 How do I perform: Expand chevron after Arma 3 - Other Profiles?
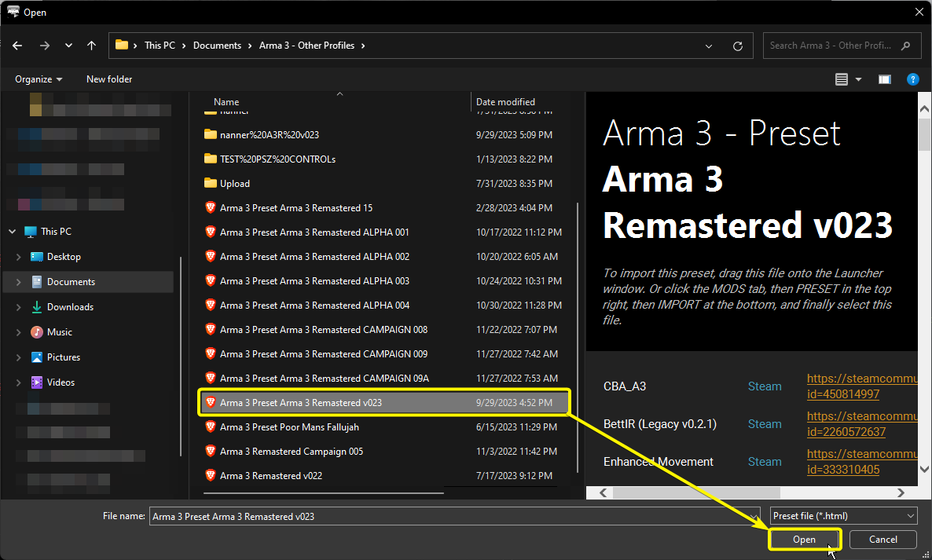coord(363,46)
